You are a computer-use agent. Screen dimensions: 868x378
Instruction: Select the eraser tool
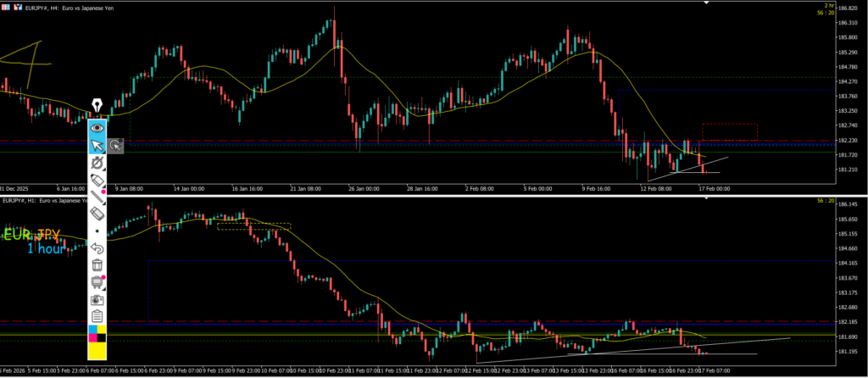(97, 214)
